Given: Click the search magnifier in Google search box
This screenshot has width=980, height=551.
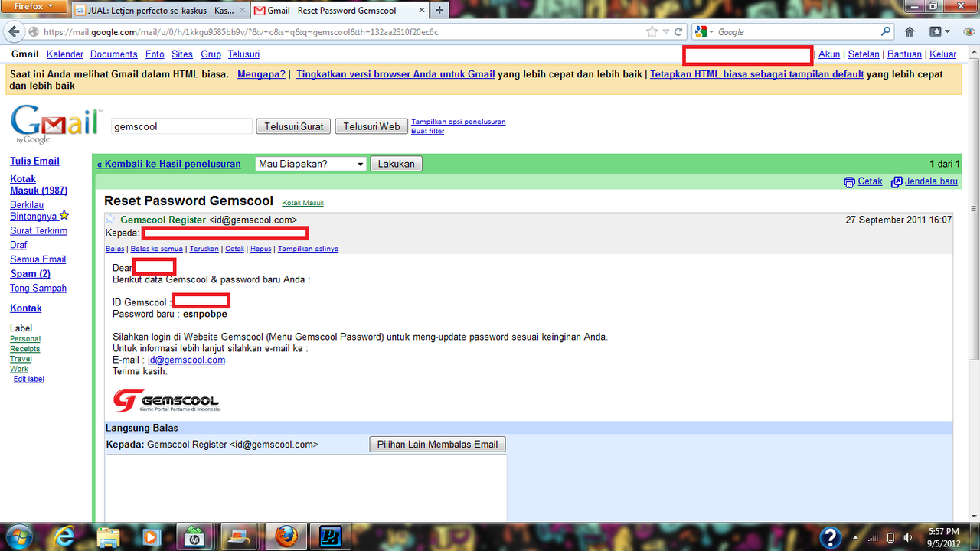Looking at the screenshot, I should click(886, 32).
